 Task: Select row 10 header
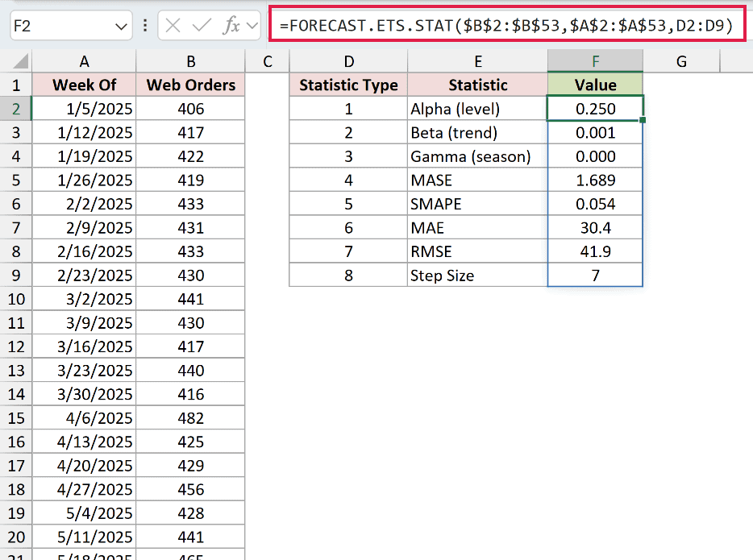[x=16, y=299]
